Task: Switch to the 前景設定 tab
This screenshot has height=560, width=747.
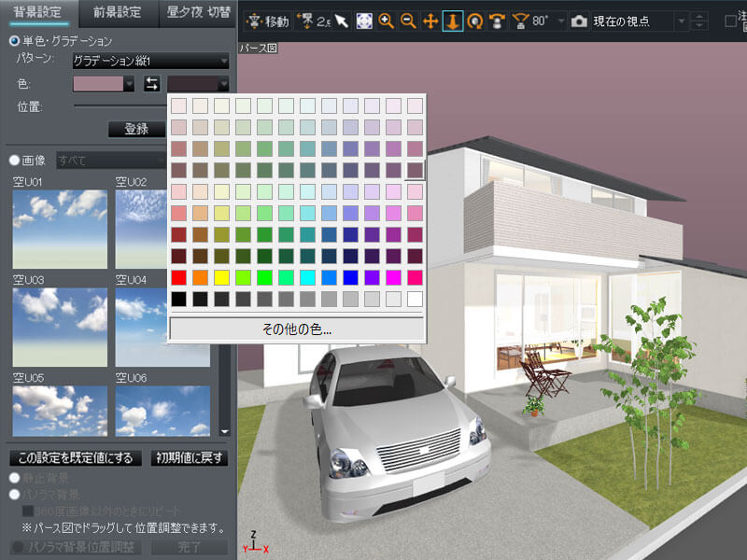Action: tap(115, 12)
